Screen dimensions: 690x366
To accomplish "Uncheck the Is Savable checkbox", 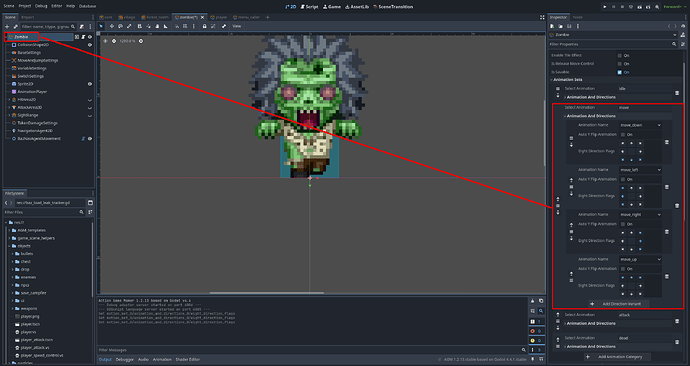I will [x=620, y=72].
